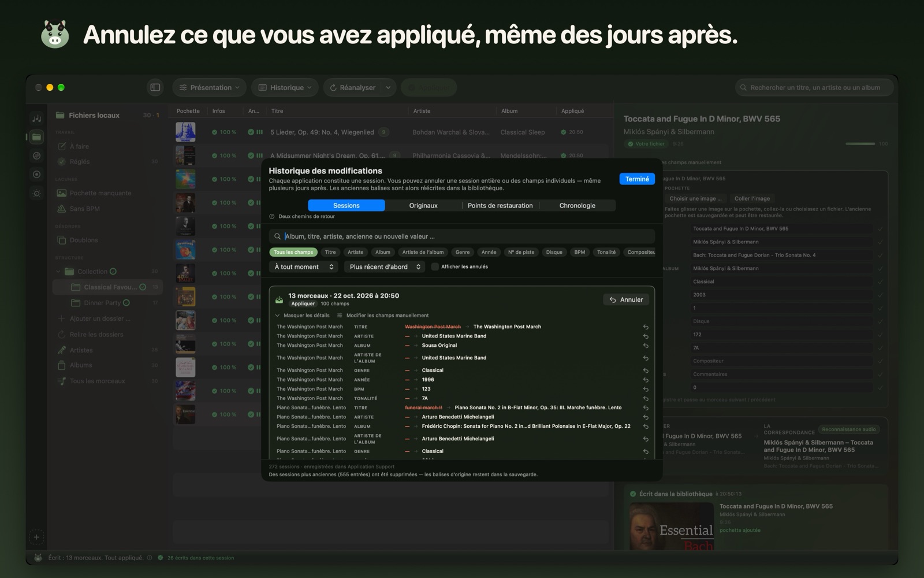Screen dimensions: 924x578
Task: Click the Réanalyser button
Action: pyautogui.click(x=352, y=87)
